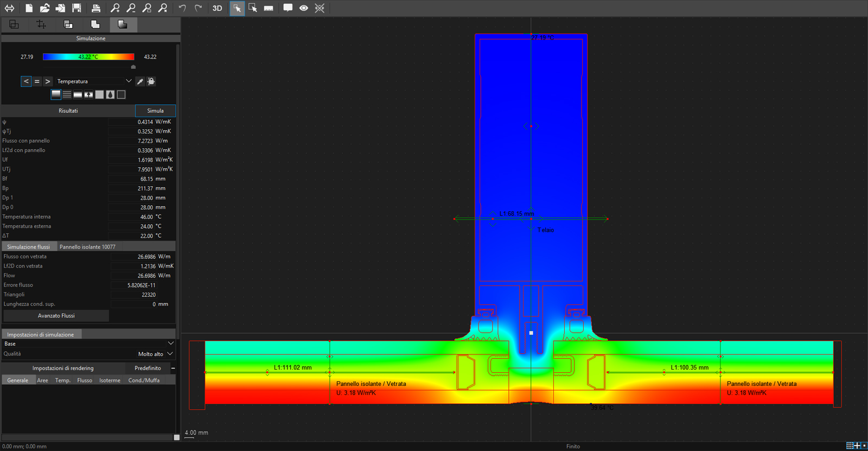Select the isotherm lines rendering mode
868x451 pixels.
click(x=67, y=94)
